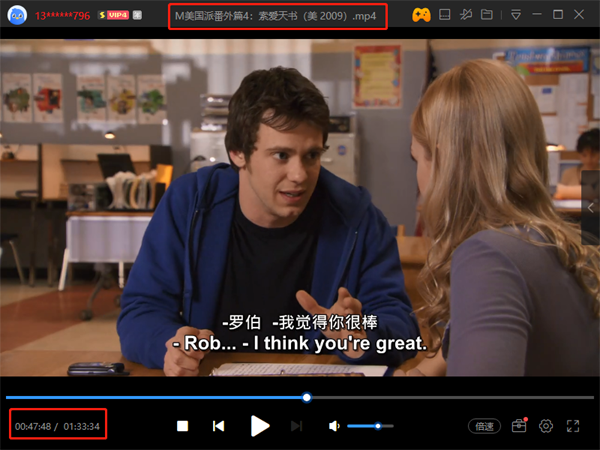The image size is (600, 450).
Task: Expand the side panel arrow on right edge
Action: [x=591, y=205]
